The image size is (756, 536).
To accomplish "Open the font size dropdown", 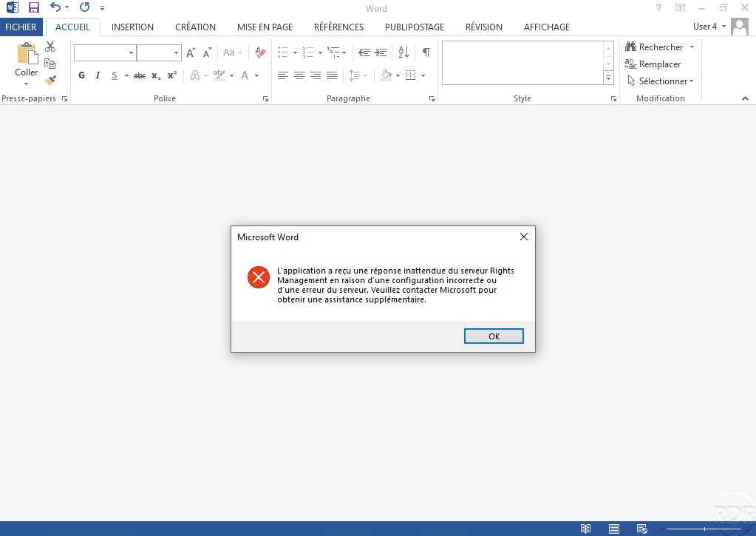I will coord(177,52).
